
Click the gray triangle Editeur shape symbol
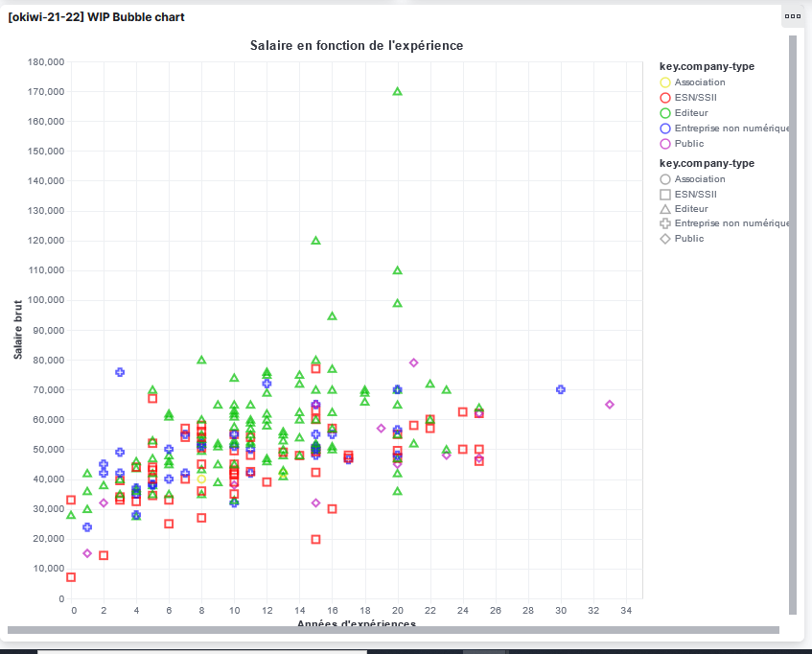pyautogui.click(x=665, y=209)
